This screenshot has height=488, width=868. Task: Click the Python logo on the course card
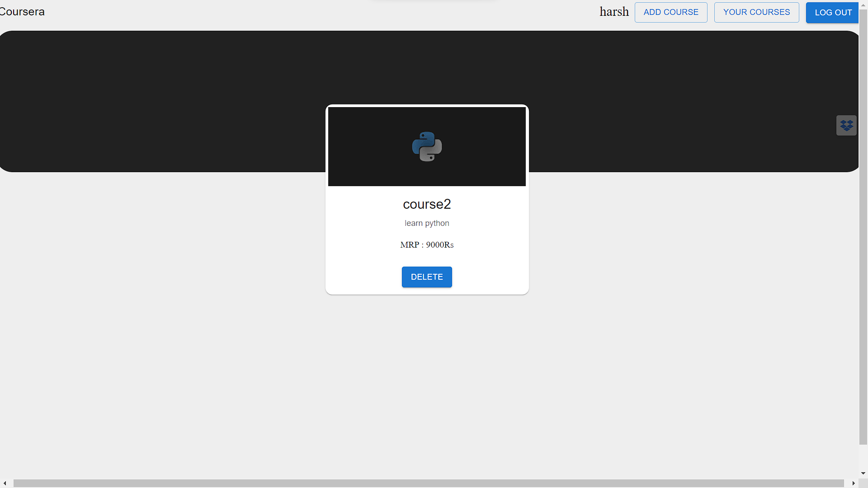426,146
